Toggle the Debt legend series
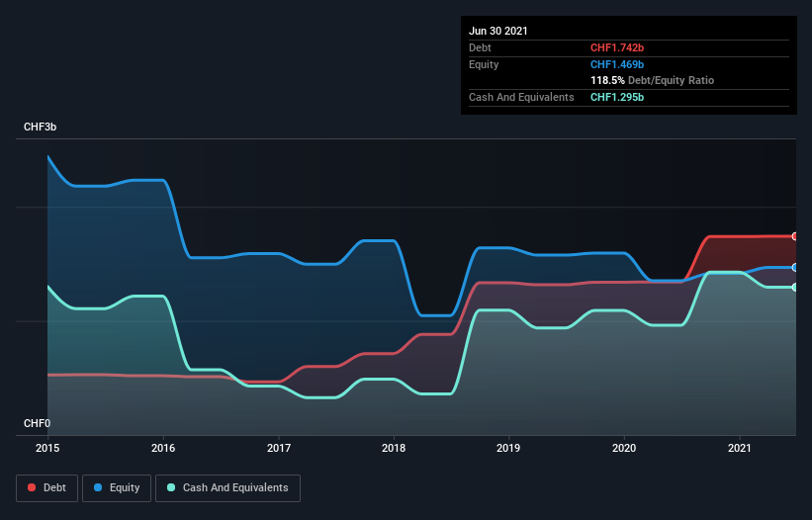Screen dimensions: 812x520 47,488
